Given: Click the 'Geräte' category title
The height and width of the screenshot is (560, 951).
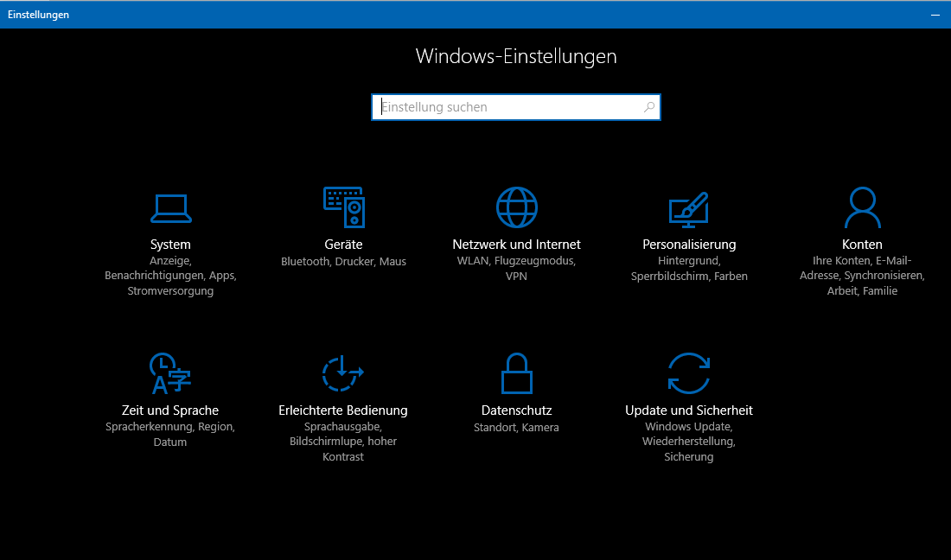Looking at the screenshot, I should (x=343, y=245).
